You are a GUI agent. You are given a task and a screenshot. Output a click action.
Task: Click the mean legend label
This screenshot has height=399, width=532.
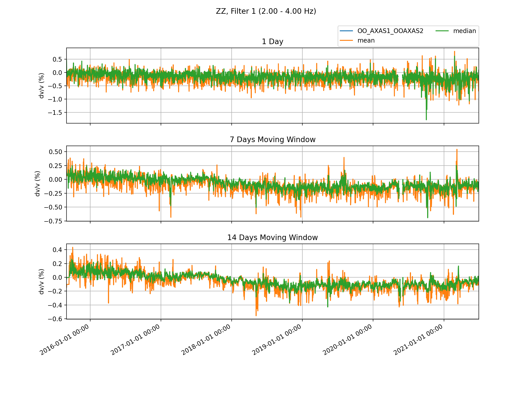(x=366, y=40)
